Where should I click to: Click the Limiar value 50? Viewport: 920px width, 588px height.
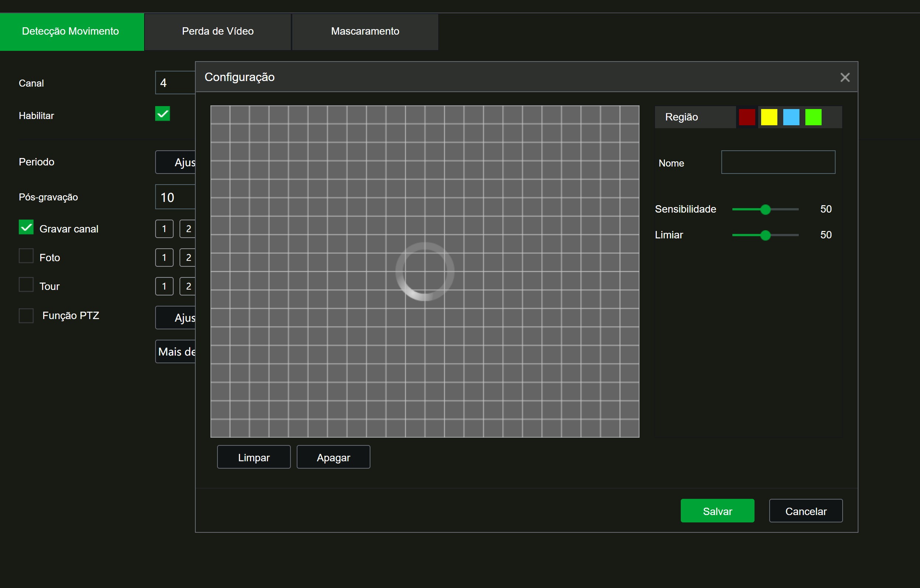(x=826, y=235)
